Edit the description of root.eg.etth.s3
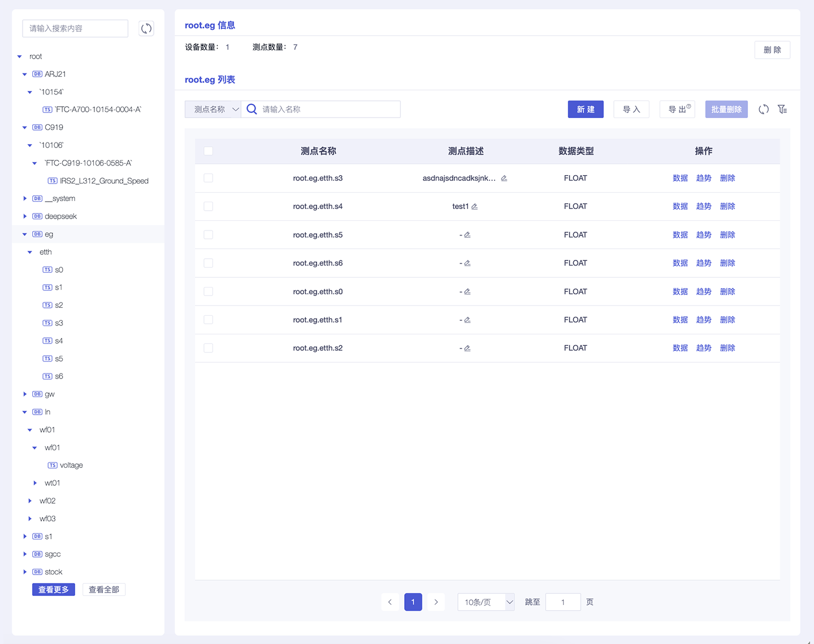 click(x=504, y=179)
